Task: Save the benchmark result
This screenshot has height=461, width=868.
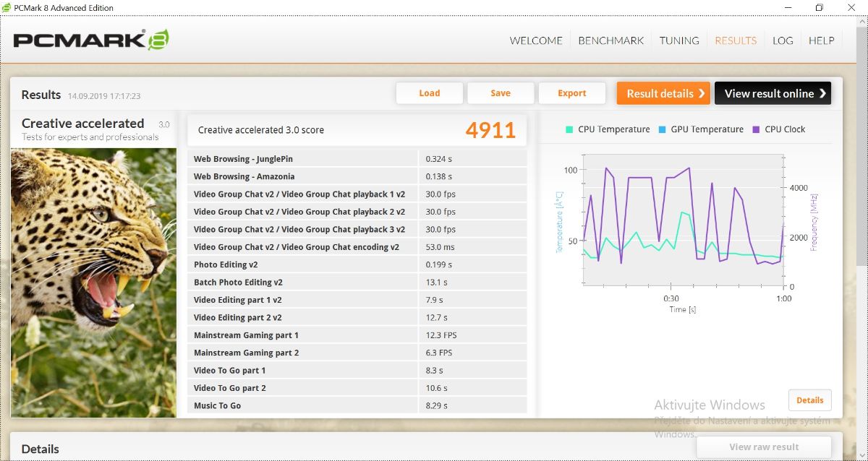Action: pos(501,93)
